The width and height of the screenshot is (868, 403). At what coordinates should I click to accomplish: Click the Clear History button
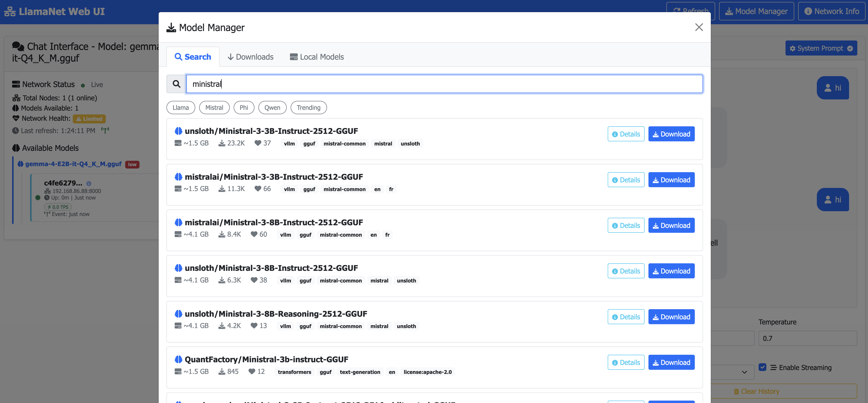[784, 391]
